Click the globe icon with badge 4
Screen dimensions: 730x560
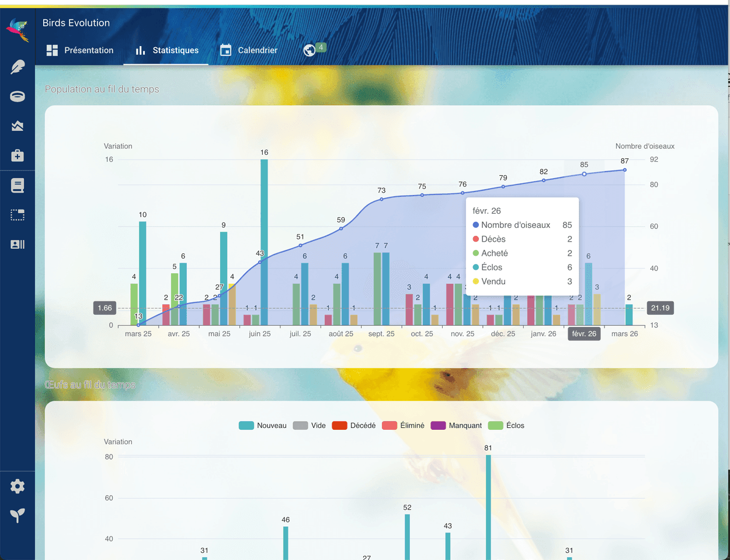click(310, 50)
